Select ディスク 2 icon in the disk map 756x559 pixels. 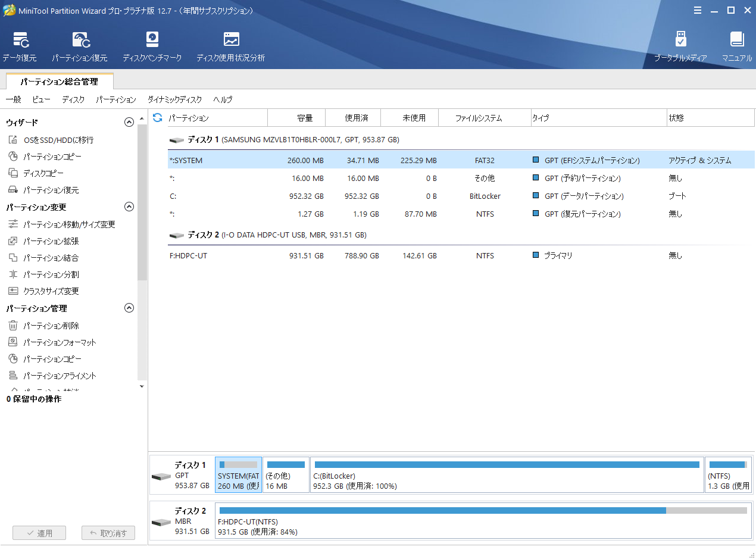point(161,522)
